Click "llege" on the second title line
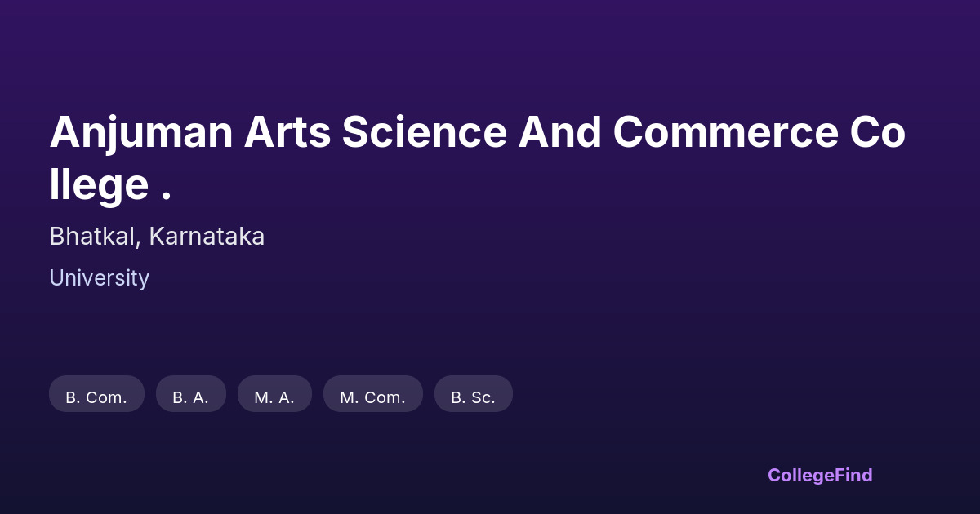Viewport: 980px width, 514px height. pos(98,184)
